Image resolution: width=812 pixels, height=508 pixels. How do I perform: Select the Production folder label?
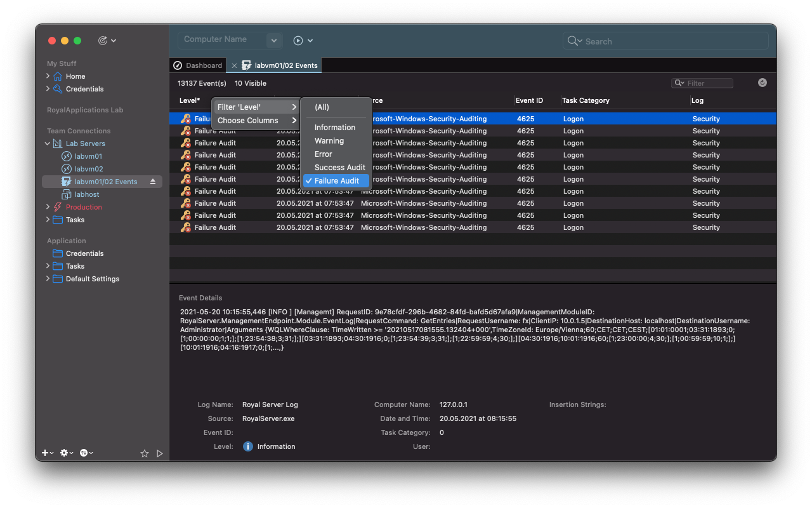pos(84,207)
